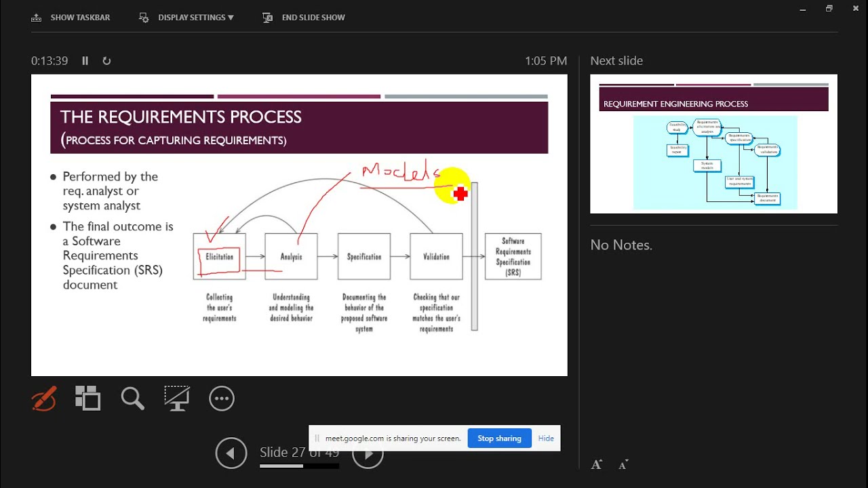Make the notes text smaller
This screenshot has height=488, width=868.
click(x=624, y=464)
